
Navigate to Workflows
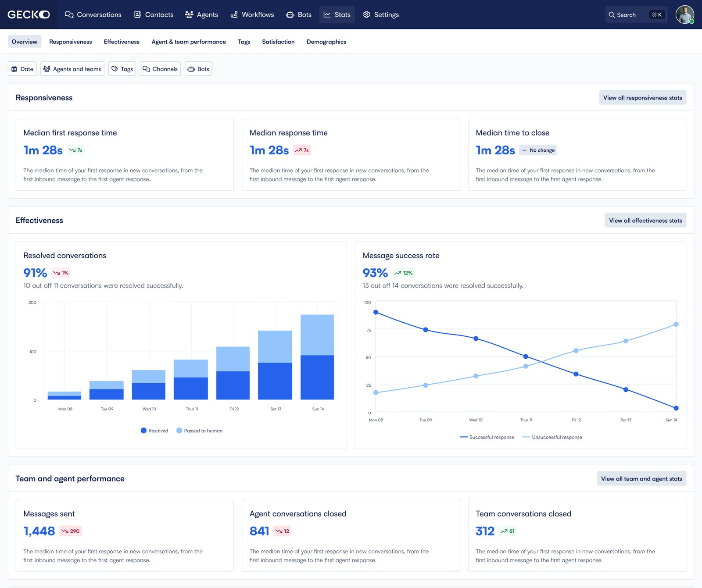(x=252, y=14)
